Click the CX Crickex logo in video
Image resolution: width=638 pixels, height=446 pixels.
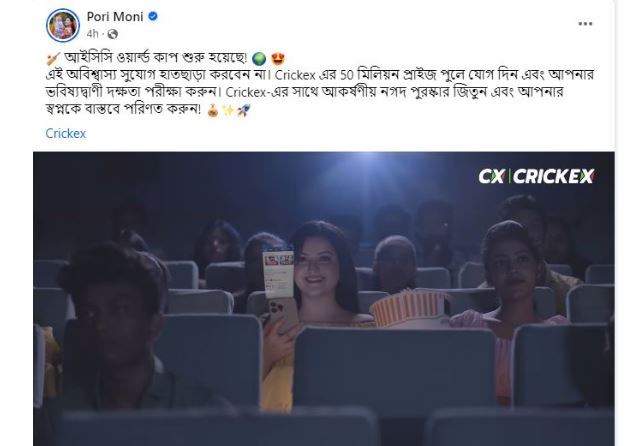tap(536, 176)
